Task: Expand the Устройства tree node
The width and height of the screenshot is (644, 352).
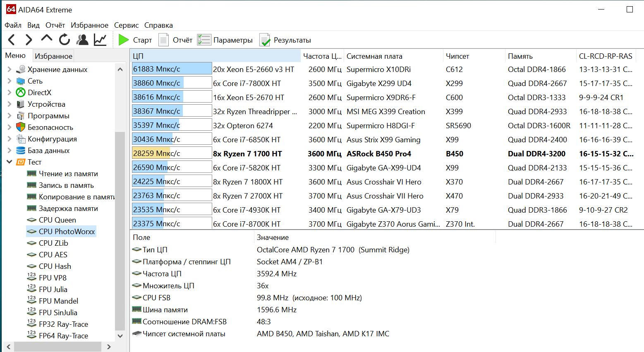Action: (x=9, y=104)
